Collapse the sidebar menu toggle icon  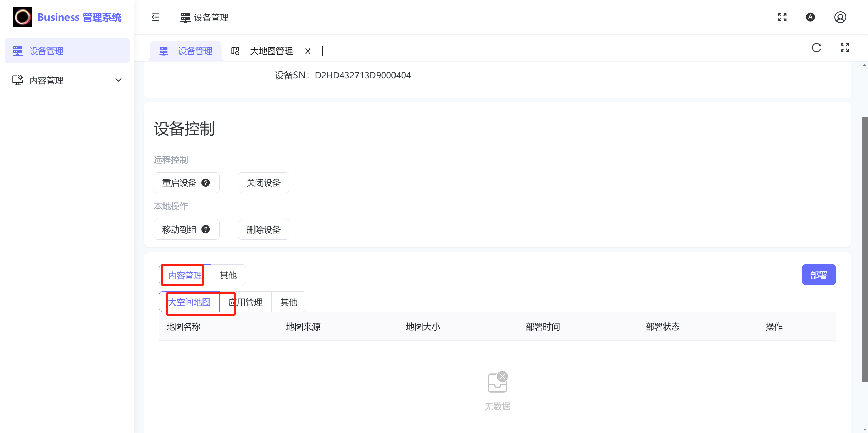(x=155, y=17)
